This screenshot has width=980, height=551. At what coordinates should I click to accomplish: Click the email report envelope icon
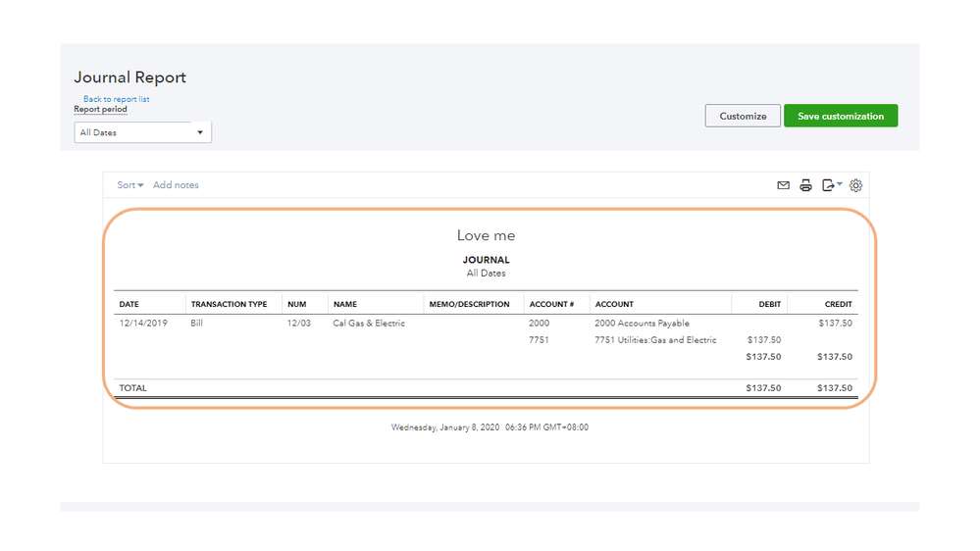coord(783,185)
